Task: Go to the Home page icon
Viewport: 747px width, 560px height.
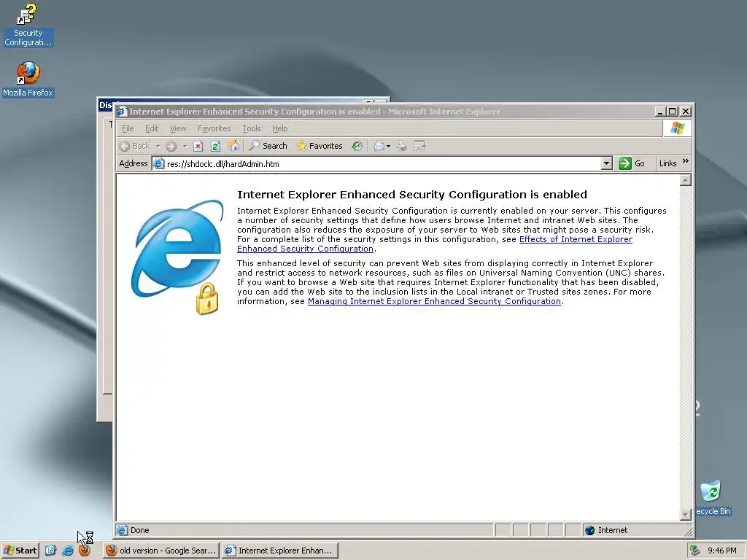Action: coord(233,146)
